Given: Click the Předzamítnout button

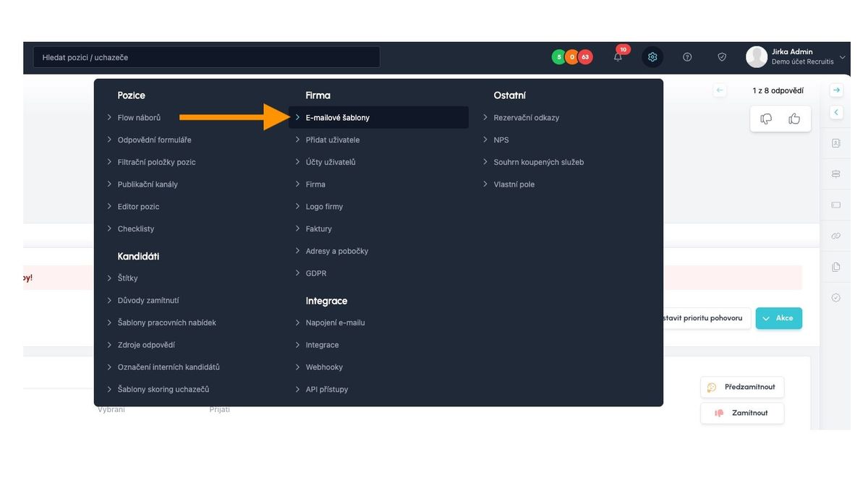Looking at the screenshot, I should coord(742,388).
